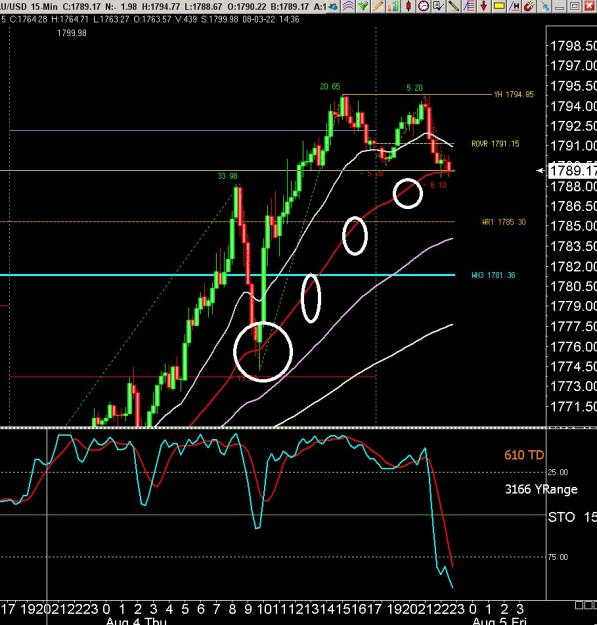Click the fan lines tool icon
The width and height of the screenshot is (597, 625).
469,6
